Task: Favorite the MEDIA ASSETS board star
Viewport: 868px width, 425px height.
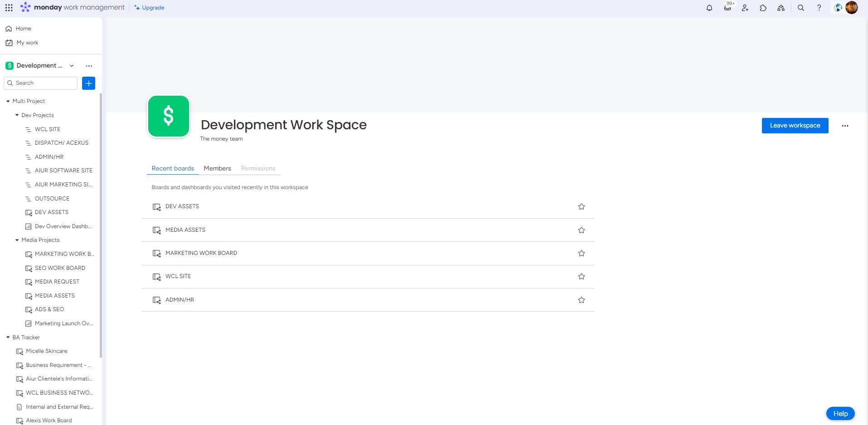Action: point(582,230)
